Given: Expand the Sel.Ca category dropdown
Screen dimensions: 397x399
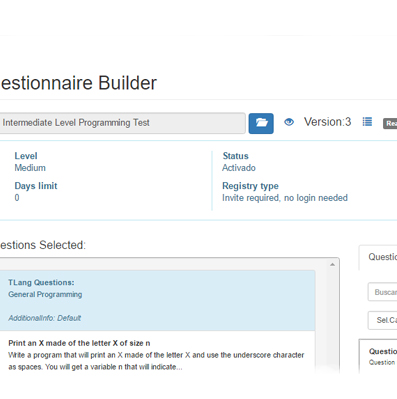Looking at the screenshot, I should 383,320.
